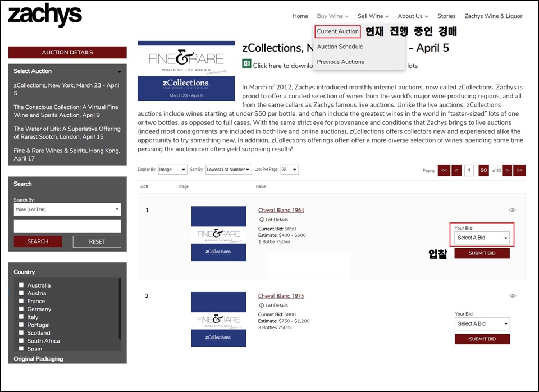The image size is (539, 392).
Task: Open the About Us menu
Action: (x=413, y=16)
